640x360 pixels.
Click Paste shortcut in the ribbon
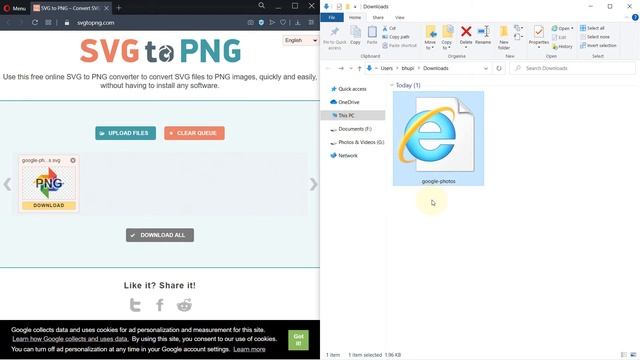point(400,45)
